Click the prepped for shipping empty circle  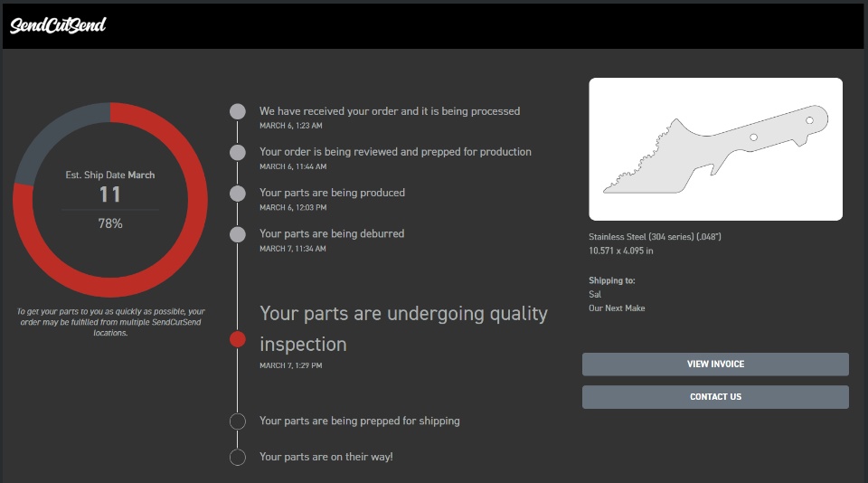pyautogui.click(x=238, y=421)
